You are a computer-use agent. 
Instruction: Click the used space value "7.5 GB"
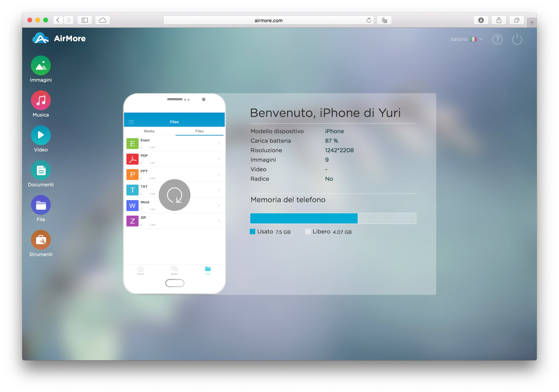pyautogui.click(x=283, y=232)
